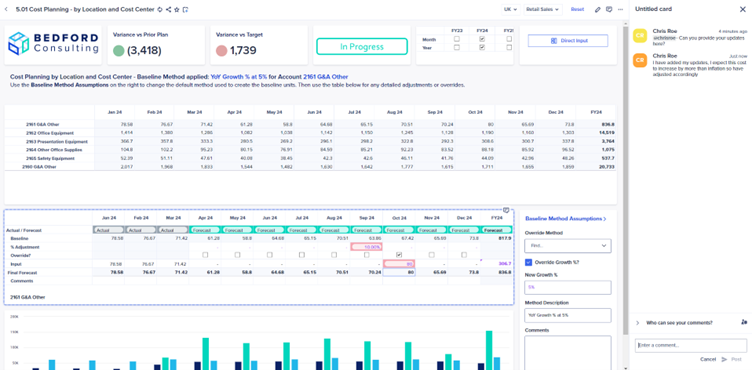The height and width of the screenshot is (370, 752).
Task: Click the yellow CR avatar
Action: click(640, 36)
